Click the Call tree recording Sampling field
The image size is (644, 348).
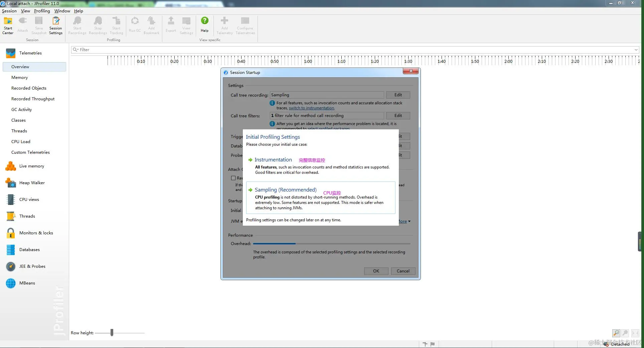(x=327, y=95)
